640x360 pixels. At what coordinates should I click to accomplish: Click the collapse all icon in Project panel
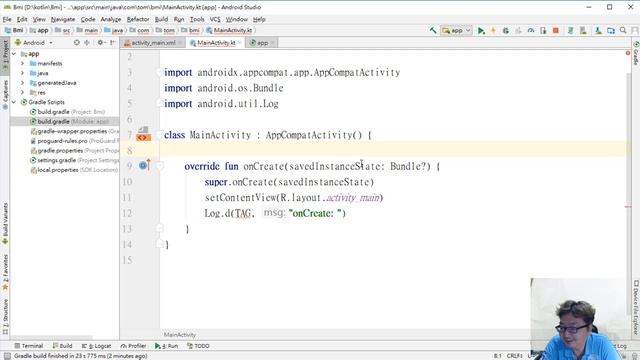click(87, 42)
